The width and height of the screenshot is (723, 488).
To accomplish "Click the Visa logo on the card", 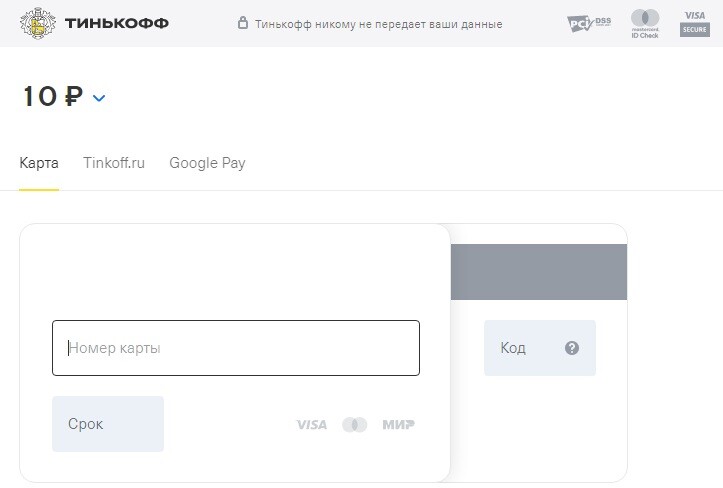I will pyautogui.click(x=312, y=424).
